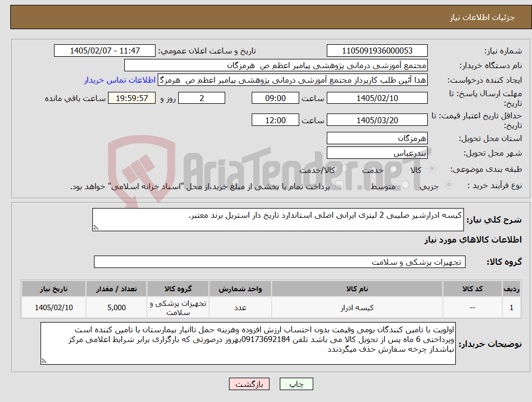Click the goods group field تجهیزات پزشکی و سلامت
This screenshot has width=532, height=402.
(x=280, y=262)
